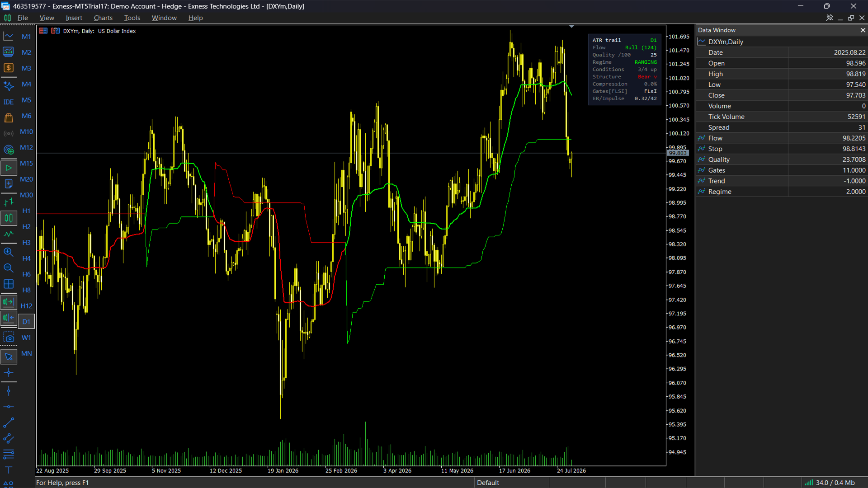Click the Close value 97.703
The width and height of the screenshot is (868, 488).
pos(856,95)
